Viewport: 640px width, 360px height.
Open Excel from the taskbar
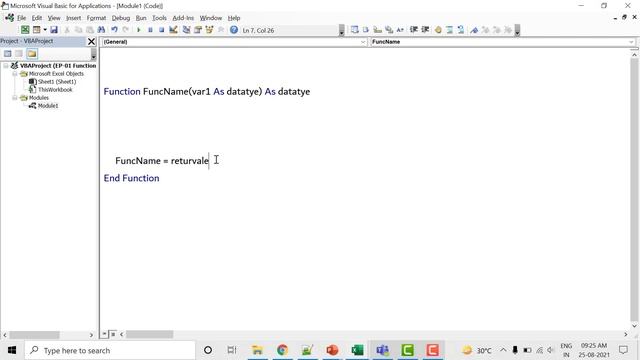(357, 350)
